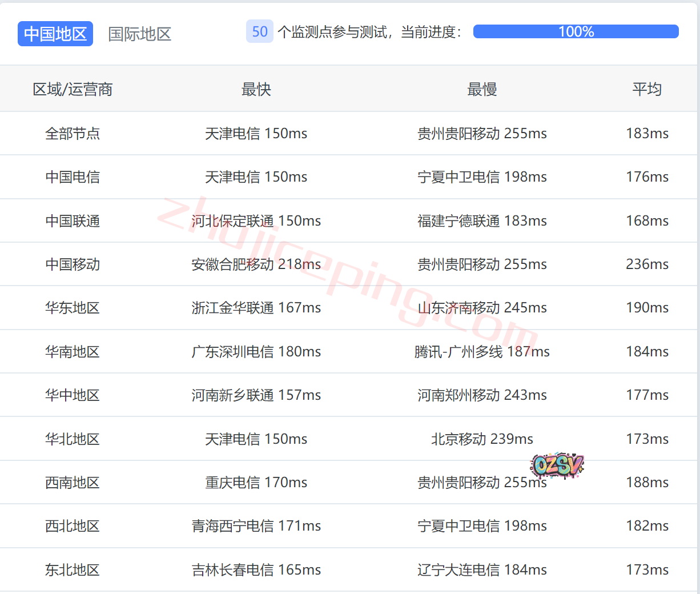Open the 国际地区 tab
This screenshot has width=700, height=594.
click(x=140, y=34)
